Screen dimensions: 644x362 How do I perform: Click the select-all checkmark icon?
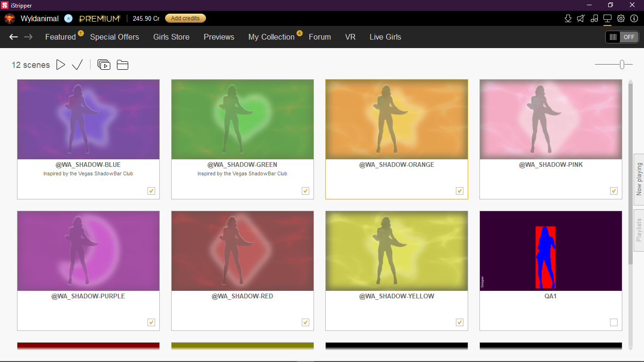(x=77, y=65)
